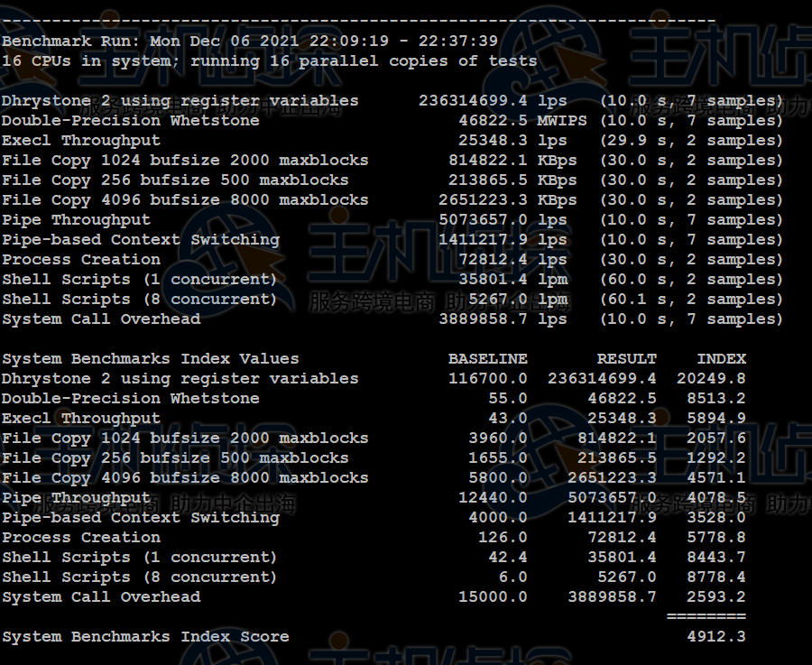Select File Copy 1024 baseline 3960.0
The width and height of the screenshot is (812, 665).
tap(498, 439)
